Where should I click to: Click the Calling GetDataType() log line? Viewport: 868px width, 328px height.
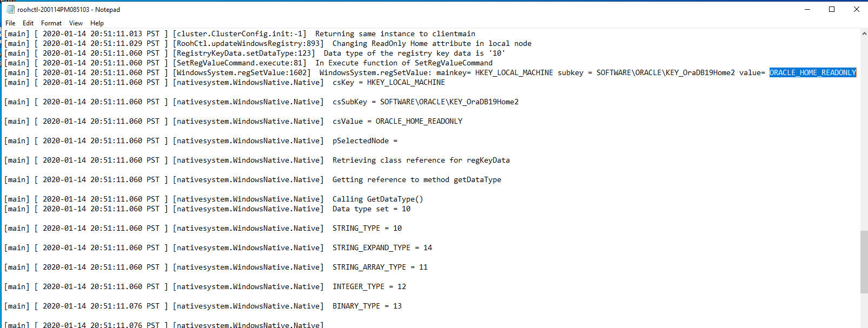pyautogui.click(x=377, y=199)
